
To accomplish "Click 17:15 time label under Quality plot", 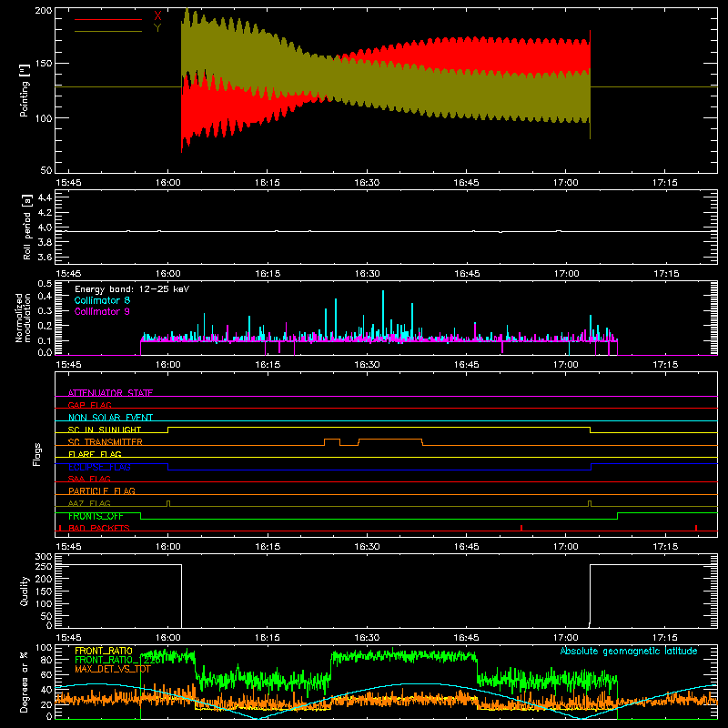I will coord(665,638).
